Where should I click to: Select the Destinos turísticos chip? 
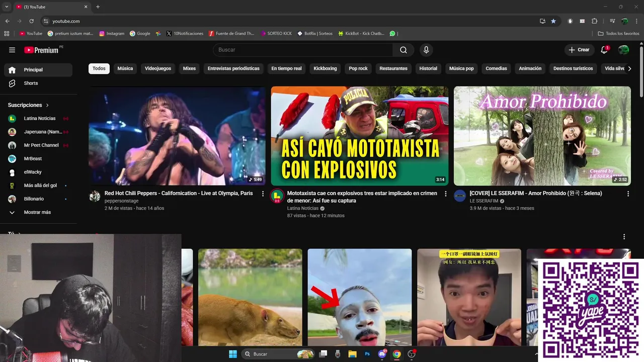pos(573,68)
